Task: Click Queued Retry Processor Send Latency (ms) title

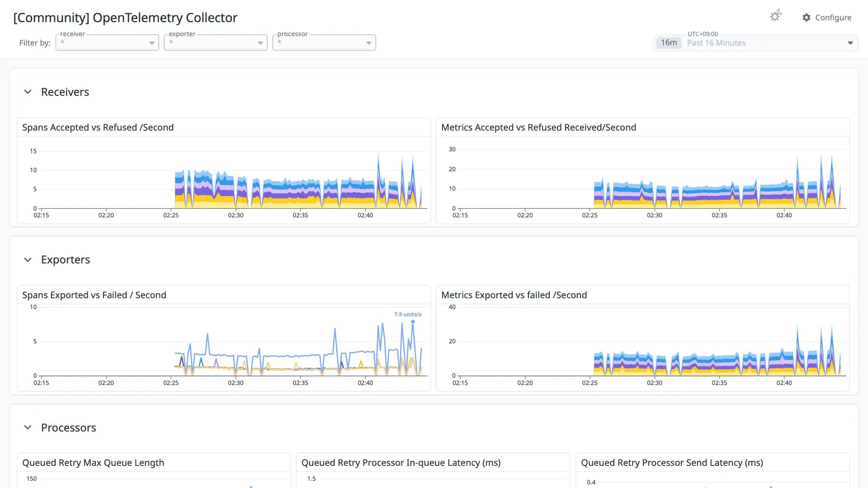Action: (672, 463)
